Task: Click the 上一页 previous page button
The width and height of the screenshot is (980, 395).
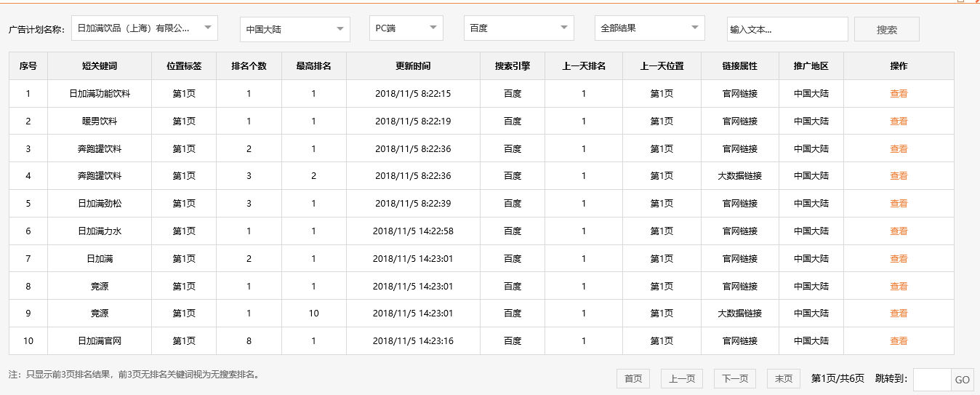Action: [x=682, y=378]
